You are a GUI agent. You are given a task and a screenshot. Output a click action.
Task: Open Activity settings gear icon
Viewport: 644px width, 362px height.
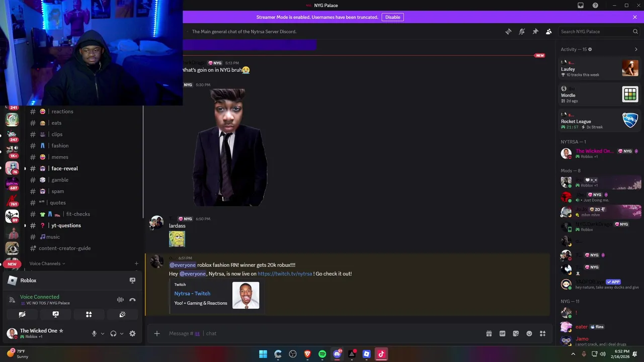590,49
